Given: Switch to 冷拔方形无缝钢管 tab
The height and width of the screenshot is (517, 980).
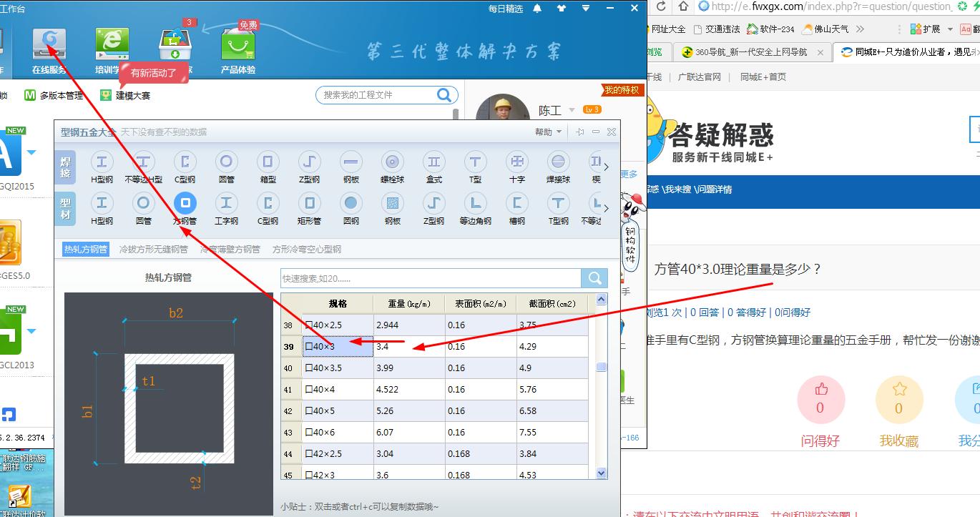Looking at the screenshot, I should click(x=154, y=250).
